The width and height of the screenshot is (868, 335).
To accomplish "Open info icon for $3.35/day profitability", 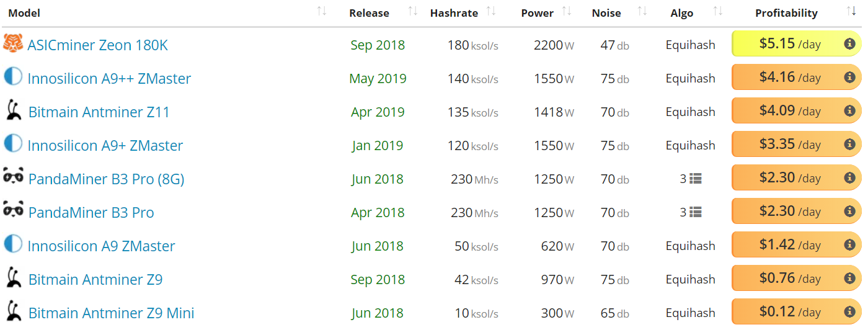I will click(x=850, y=145).
